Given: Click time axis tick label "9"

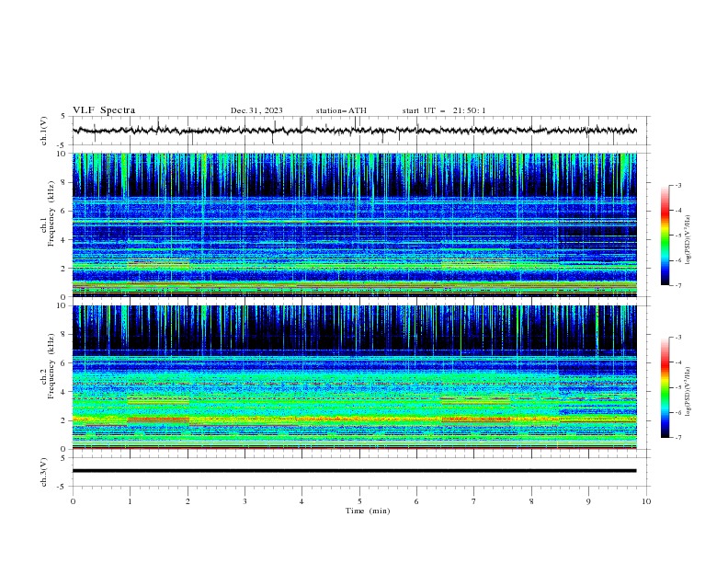Looking at the screenshot, I should point(588,501).
